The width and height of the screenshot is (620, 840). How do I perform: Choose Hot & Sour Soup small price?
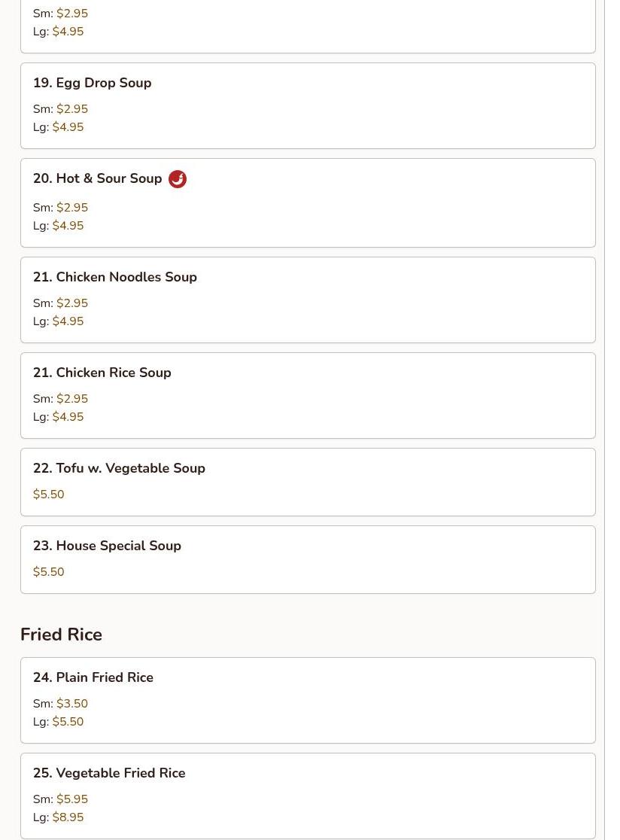click(x=72, y=207)
